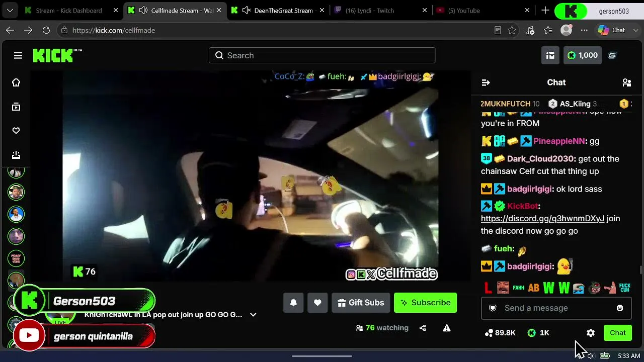Image resolution: width=644 pixels, height=362 pixels.
Task: Open the tab search dropdown arrow
Action: (10, 11)
